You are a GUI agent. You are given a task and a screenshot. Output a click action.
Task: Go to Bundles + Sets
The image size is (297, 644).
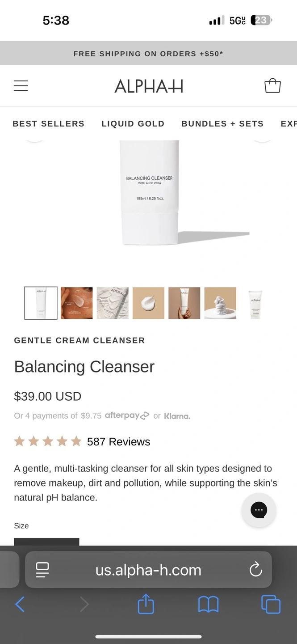point(222,124)
